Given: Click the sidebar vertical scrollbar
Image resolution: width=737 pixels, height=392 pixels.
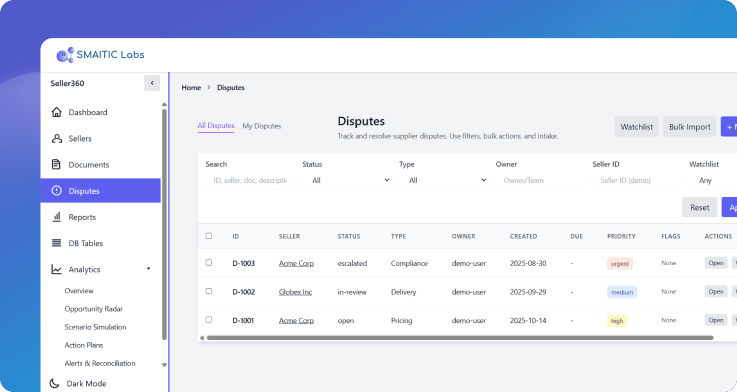Looking at the screenshot, I should [164, 224].
